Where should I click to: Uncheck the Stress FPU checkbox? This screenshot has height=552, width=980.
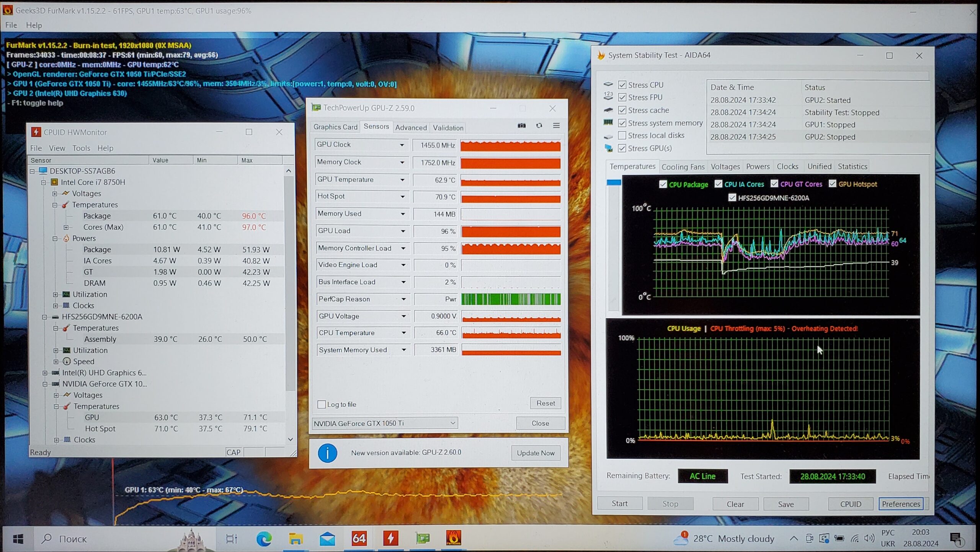coord(622,98)
